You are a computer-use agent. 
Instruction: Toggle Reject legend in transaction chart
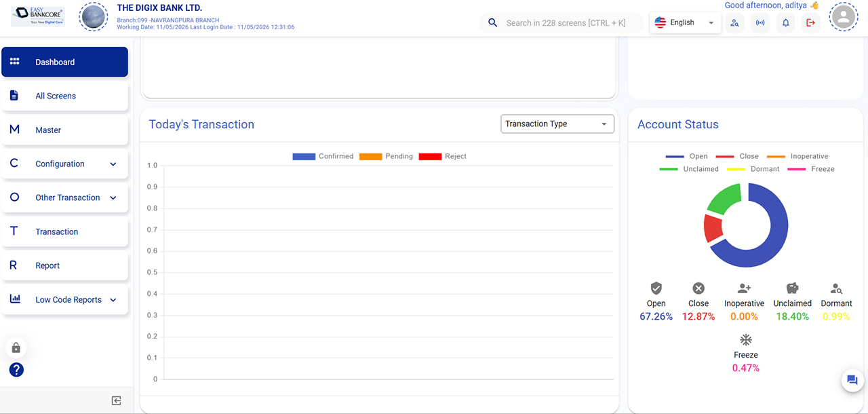[443, 156]
